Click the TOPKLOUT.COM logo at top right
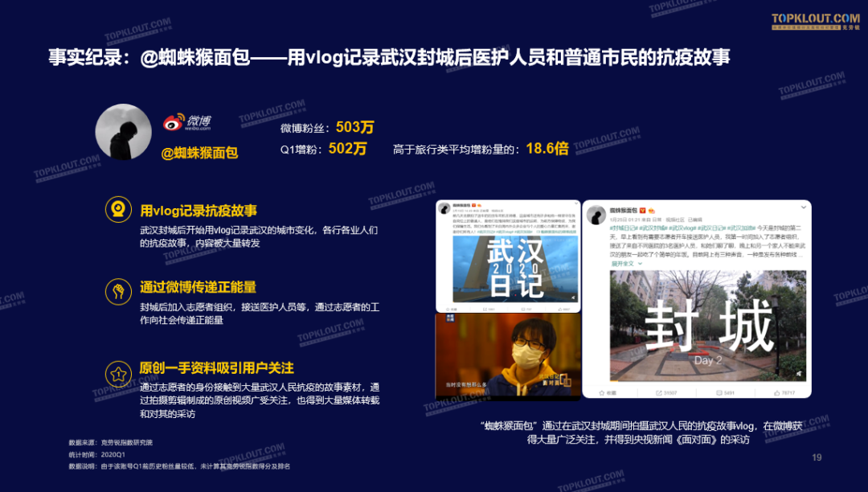The image size is (868, 492). (x=816, y=21)
